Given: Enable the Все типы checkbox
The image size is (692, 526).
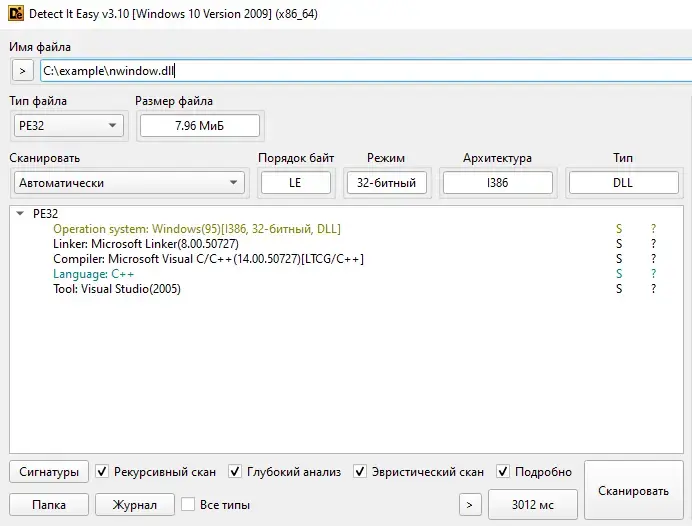Looking at the screenshot, I should click(188, 504).
